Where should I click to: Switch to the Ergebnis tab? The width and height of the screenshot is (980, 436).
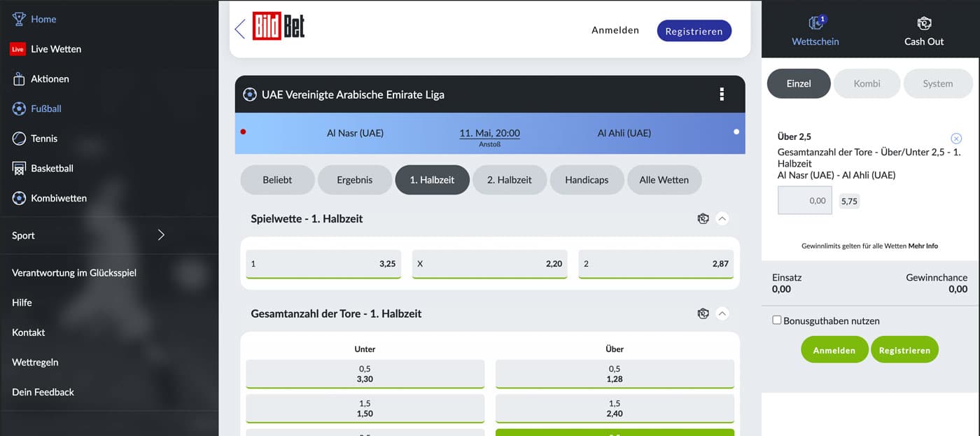tap(355, 180)
